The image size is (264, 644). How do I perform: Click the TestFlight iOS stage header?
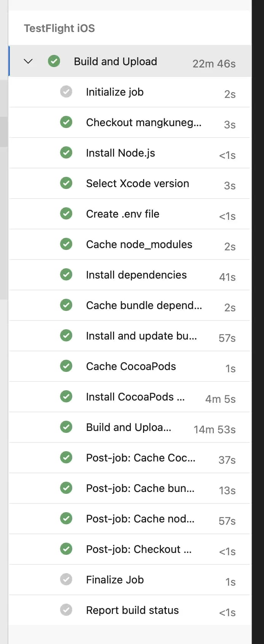[59, 28]
